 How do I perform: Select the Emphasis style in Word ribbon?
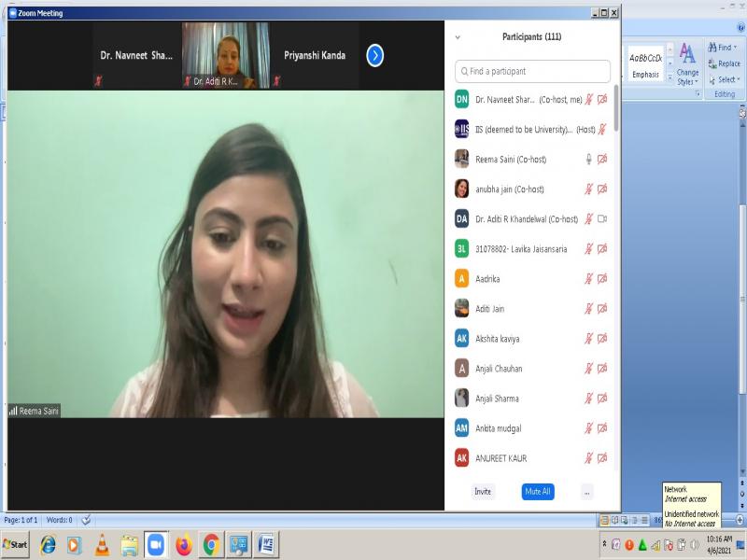pyautogui.click(x=645, y=63)
